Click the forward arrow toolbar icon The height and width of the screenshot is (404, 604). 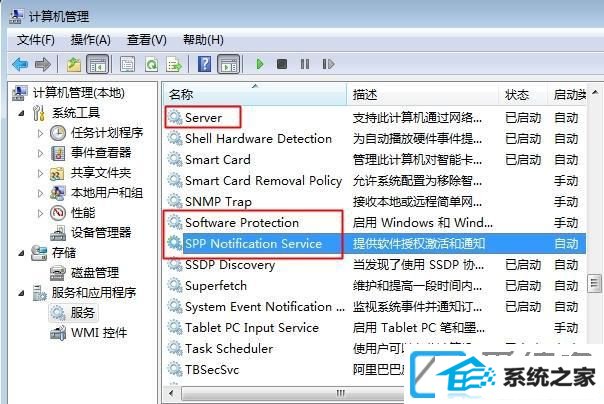(x=42, y=64)
